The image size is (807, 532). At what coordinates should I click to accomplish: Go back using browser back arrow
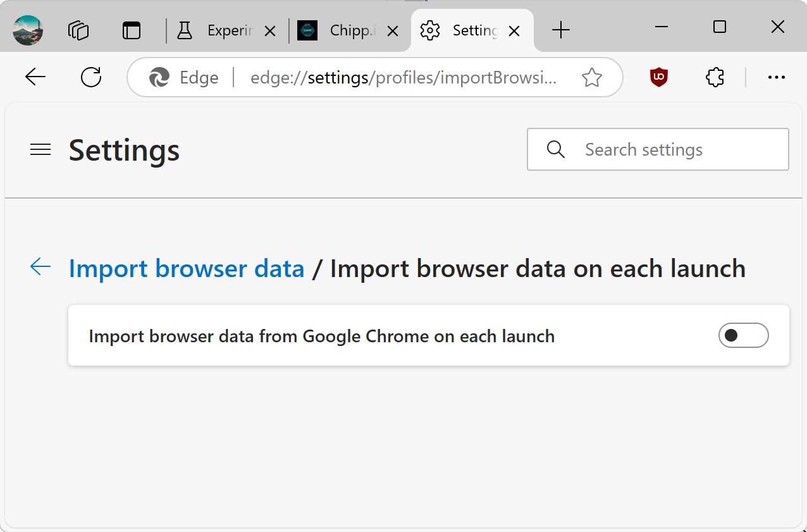click(35, 77)
